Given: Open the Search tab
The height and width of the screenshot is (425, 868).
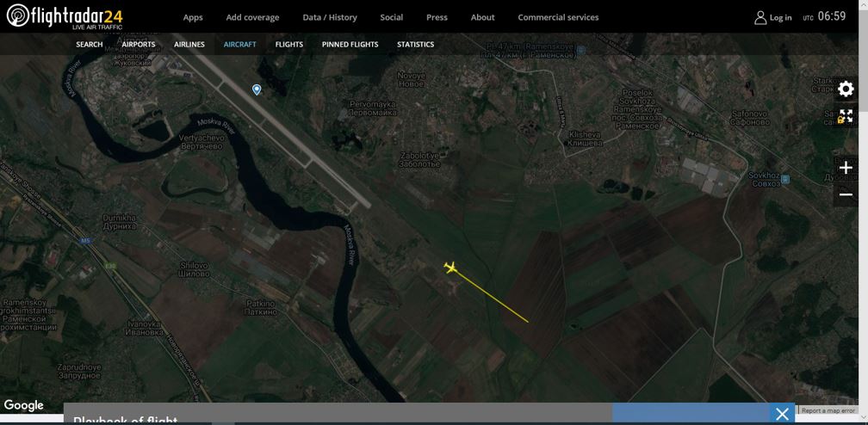Looking at the screenshot, I should coord(89,44).
